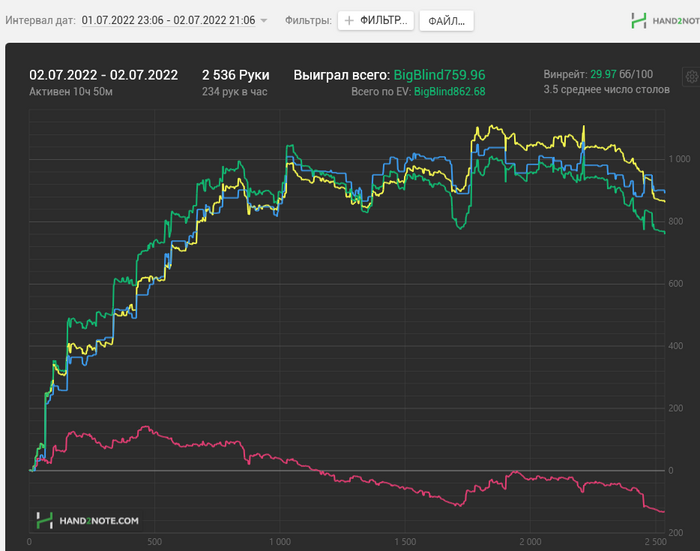Click the y-axis label 400
Screen dimensions: 700x551
(676, 346)
